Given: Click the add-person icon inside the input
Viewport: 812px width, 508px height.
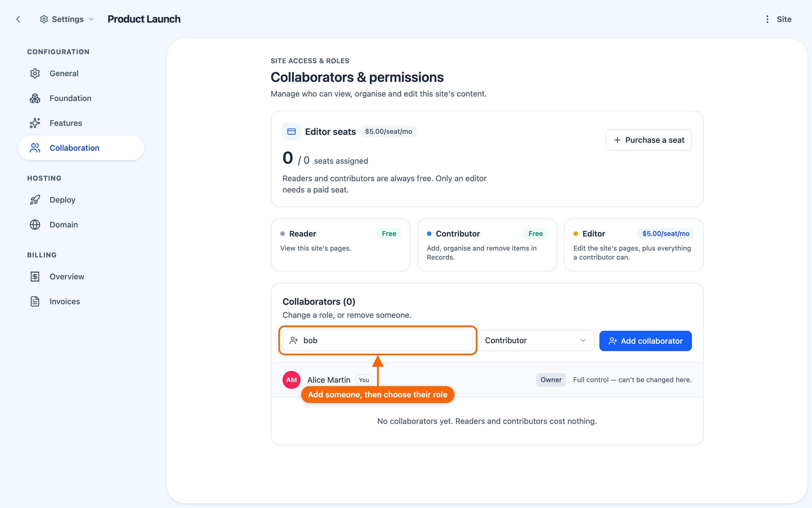Looking at the screenshot, I should coord(294,340).
